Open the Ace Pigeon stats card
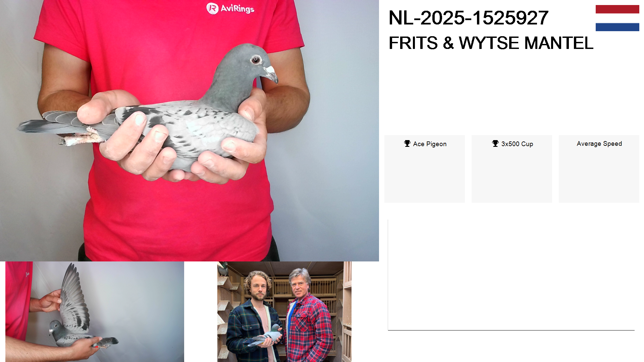 coord(424,169)
